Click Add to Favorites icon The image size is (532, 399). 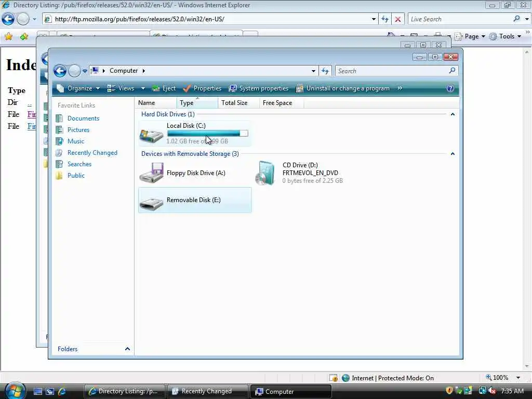24,36
